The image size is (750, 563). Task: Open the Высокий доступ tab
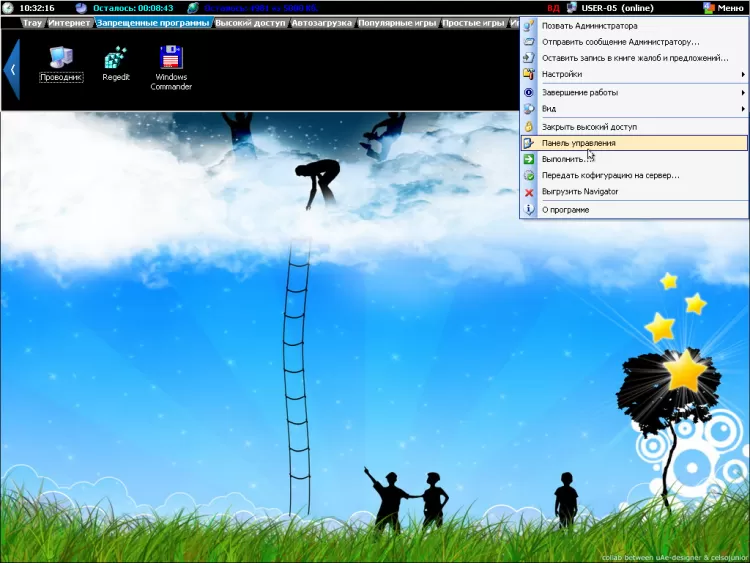click(250, 22)
